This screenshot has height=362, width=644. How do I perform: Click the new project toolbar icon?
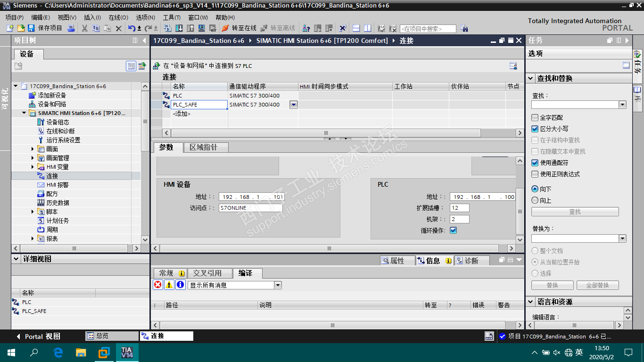coord(10,28)
